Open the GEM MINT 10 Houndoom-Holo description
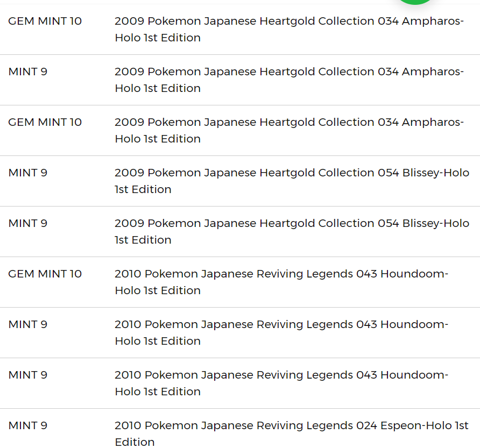The image size is (480, 448). 281,282
